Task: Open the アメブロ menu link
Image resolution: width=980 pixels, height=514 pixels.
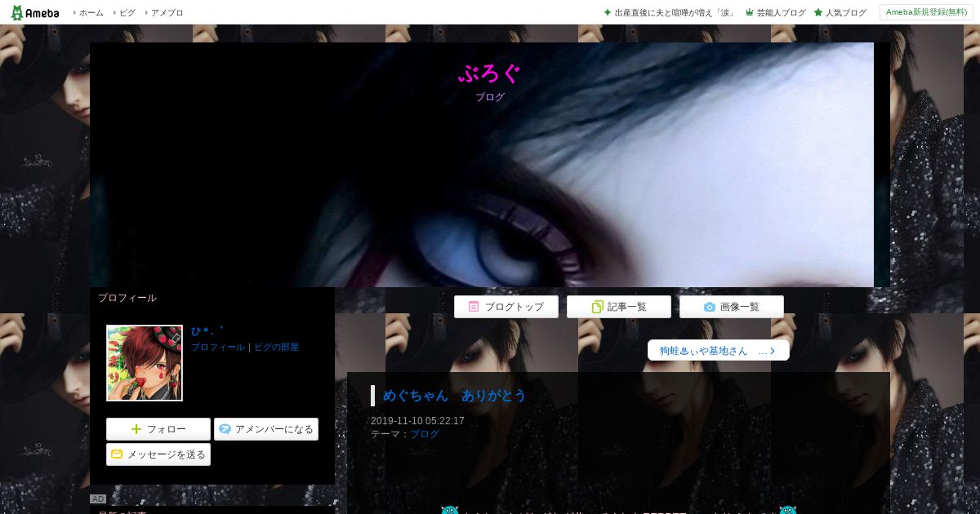Action: pos(167,13)
